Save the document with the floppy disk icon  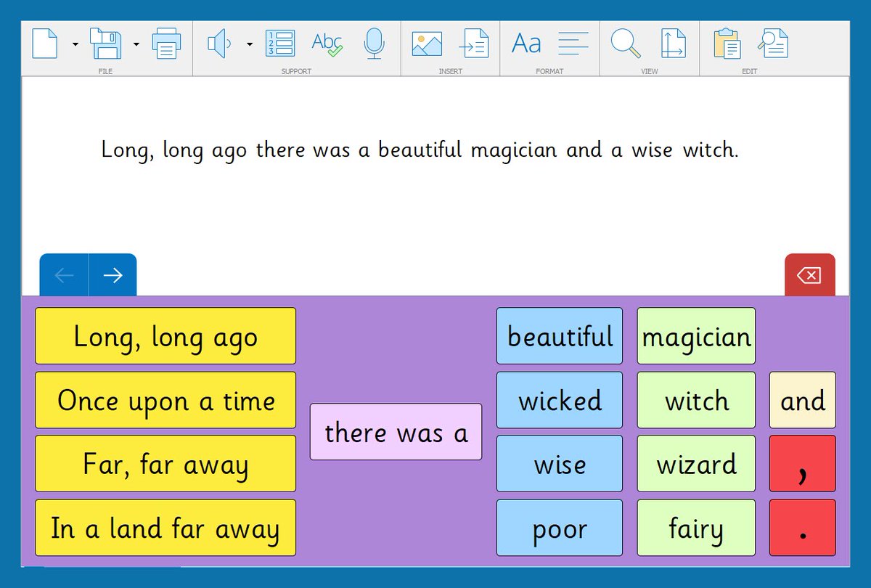(x=106, y=44)
